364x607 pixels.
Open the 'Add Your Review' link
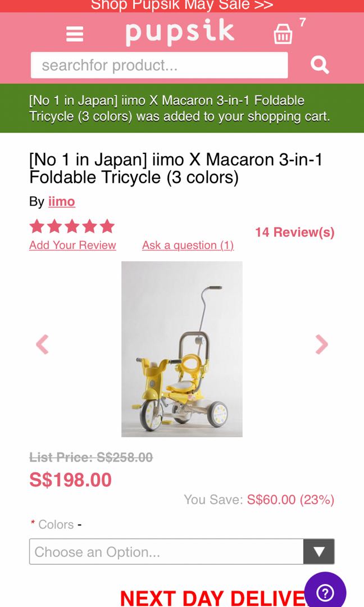tap(72, 245)
